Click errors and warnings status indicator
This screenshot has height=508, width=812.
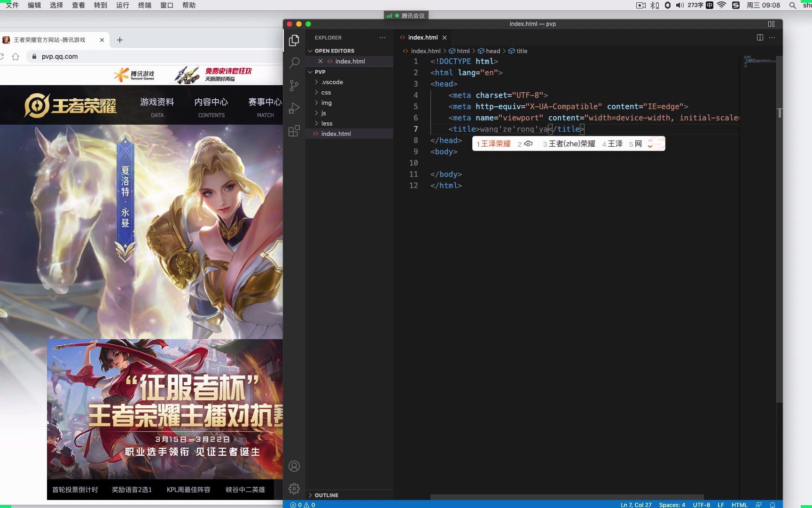click(x=303, y=505)
